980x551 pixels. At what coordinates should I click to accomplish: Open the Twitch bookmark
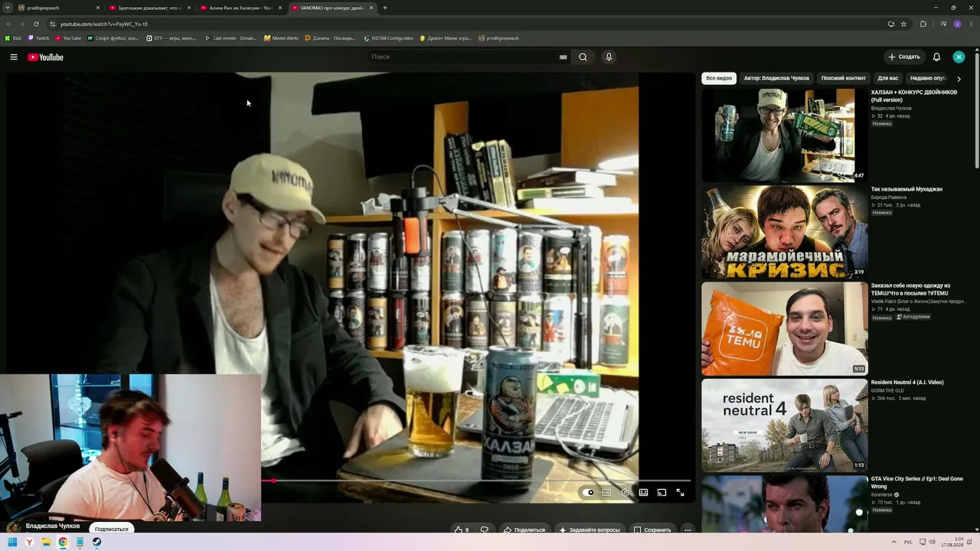pos(38,37)
